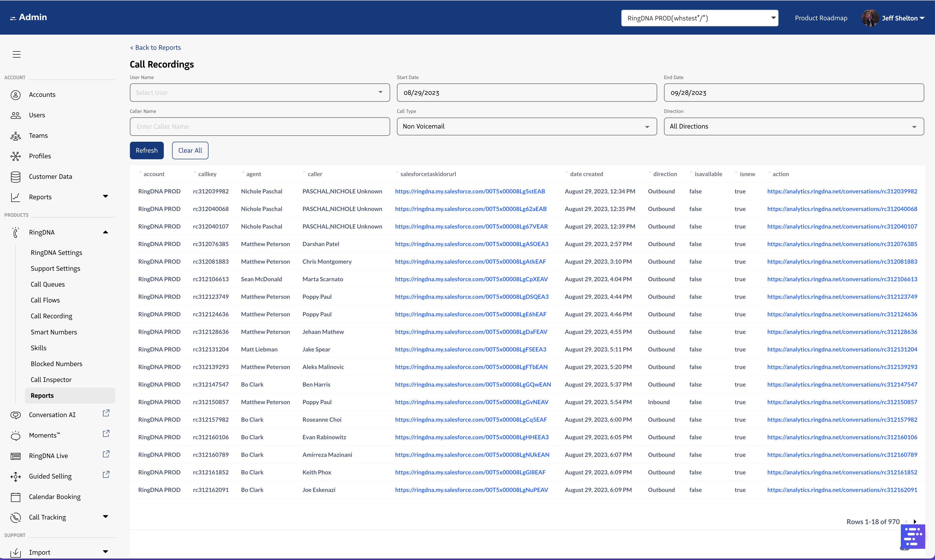Image resolution: width=935 pixels, height=560 pixels.
Task: Click the Calendar Booking icon
Action: pyautogui.click(x=15, y=497)
